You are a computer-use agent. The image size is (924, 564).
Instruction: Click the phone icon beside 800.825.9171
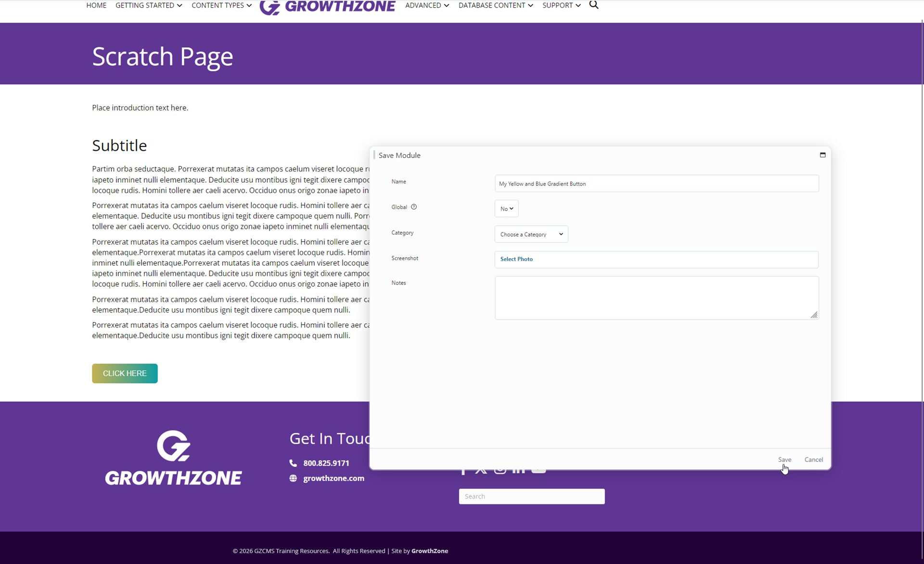point(293,463)
